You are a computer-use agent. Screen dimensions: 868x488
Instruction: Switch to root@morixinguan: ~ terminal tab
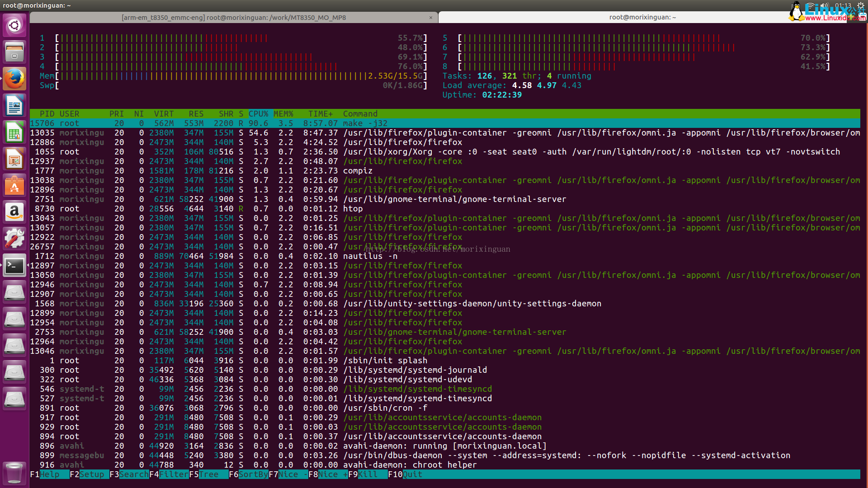coord(642,18)
